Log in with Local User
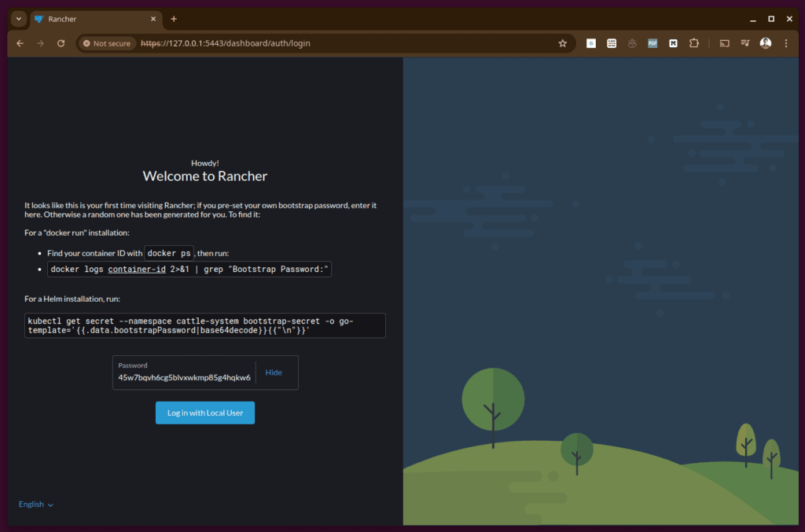Viewport: 805px width, 532px height. tap(205, 413)
